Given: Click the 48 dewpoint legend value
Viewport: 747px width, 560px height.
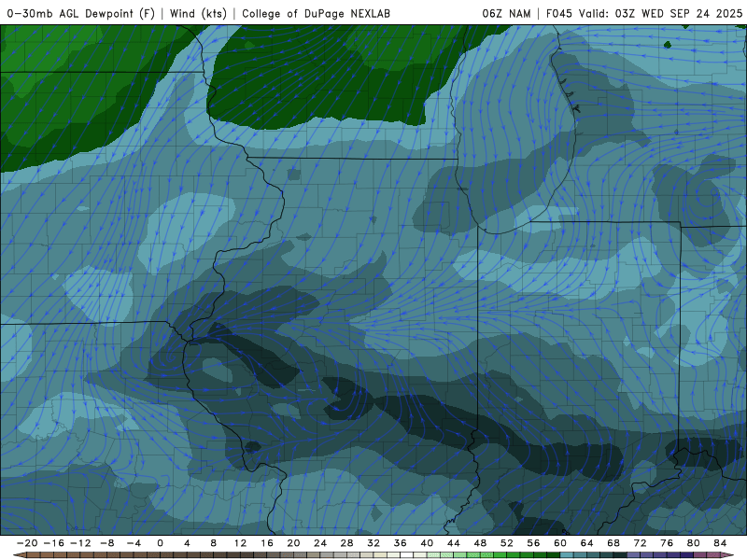Looking at the screenshot, I should point(480,543).
